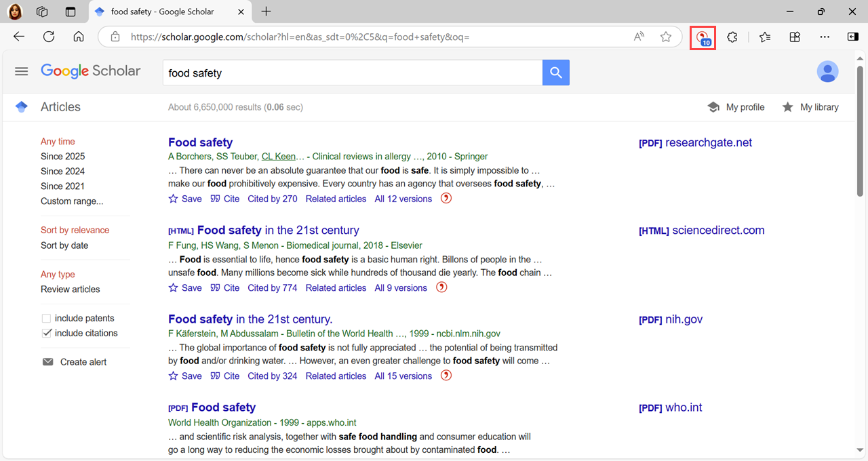Click the red quote icon beside All 12 versions

click(x=446, y=199)
